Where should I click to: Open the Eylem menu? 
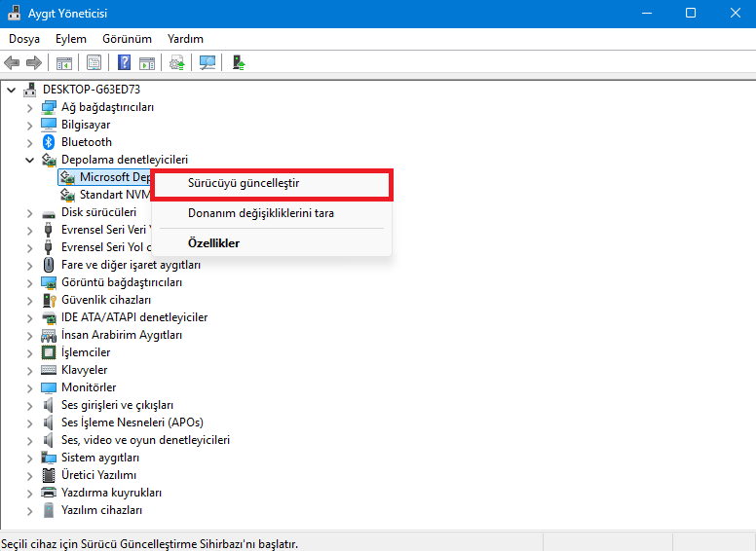point(71,39)
